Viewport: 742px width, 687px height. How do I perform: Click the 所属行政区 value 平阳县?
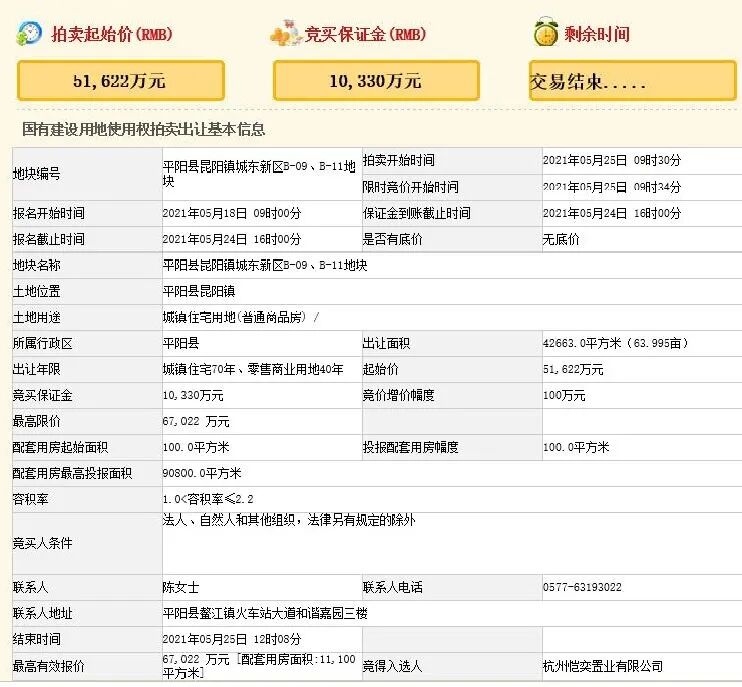[x=181, y=344]
